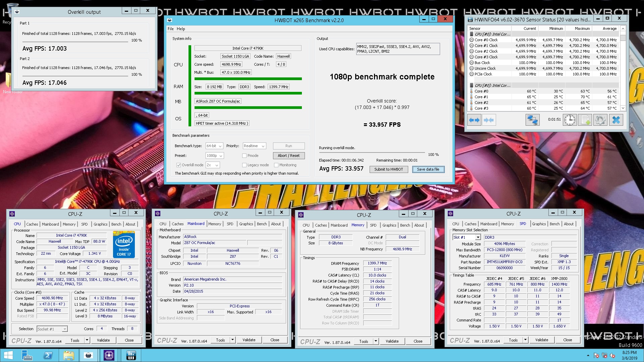This screenshot has width=644, height=362.
Task: Open File Explorer from taskbar
Action: tap(68, 355)
